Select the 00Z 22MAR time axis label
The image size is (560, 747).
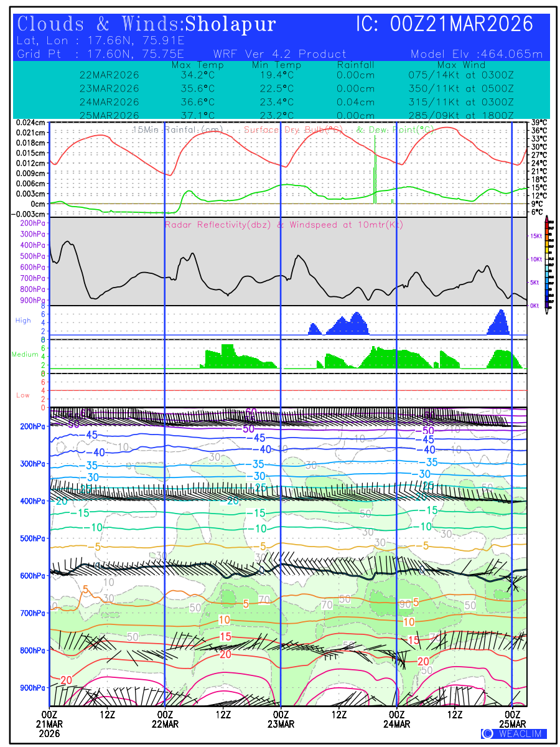point(165,719)
